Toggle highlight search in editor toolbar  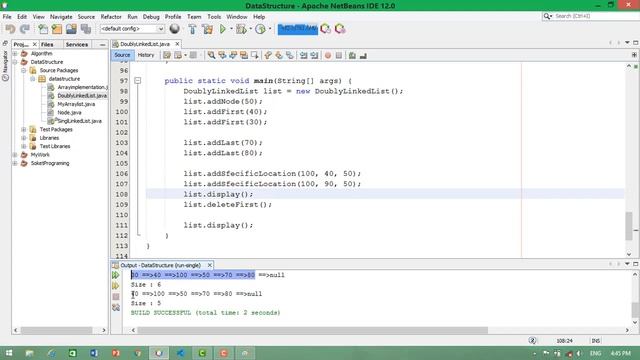click(244, 55)
